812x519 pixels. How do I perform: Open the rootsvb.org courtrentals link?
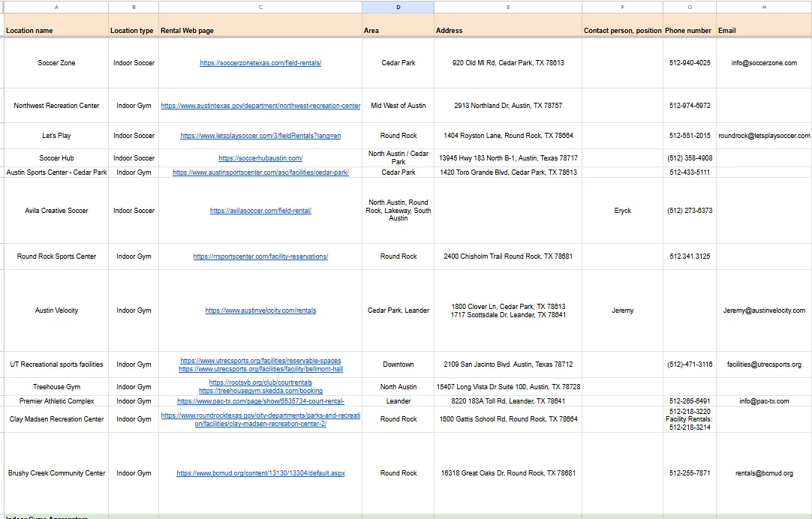click(260, 382)
